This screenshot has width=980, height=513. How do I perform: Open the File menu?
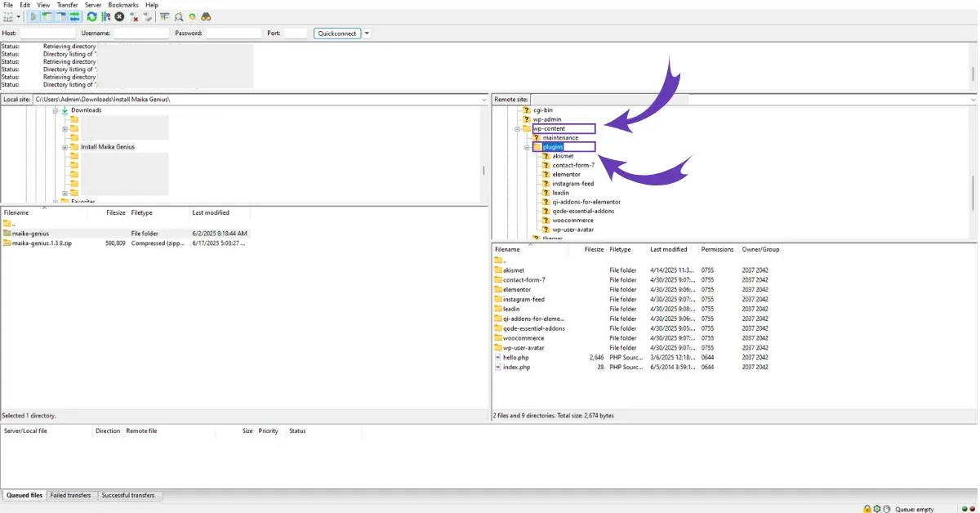point(8,5)
